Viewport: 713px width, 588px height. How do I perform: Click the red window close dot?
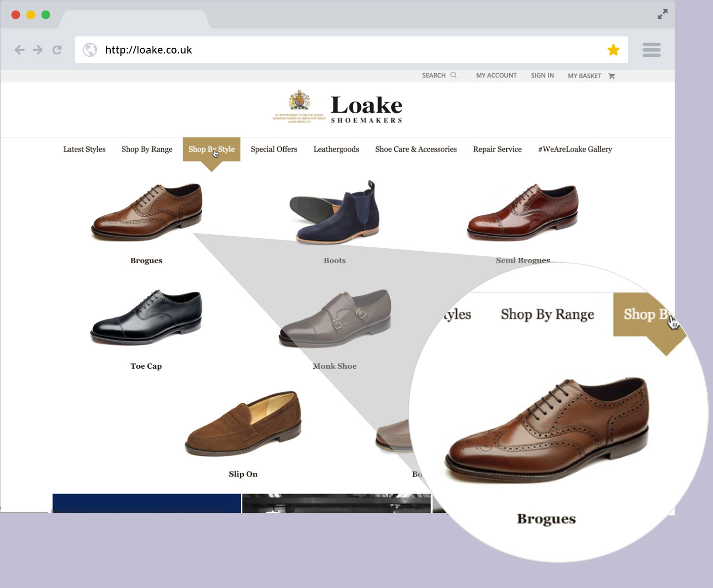pos(15,14)
